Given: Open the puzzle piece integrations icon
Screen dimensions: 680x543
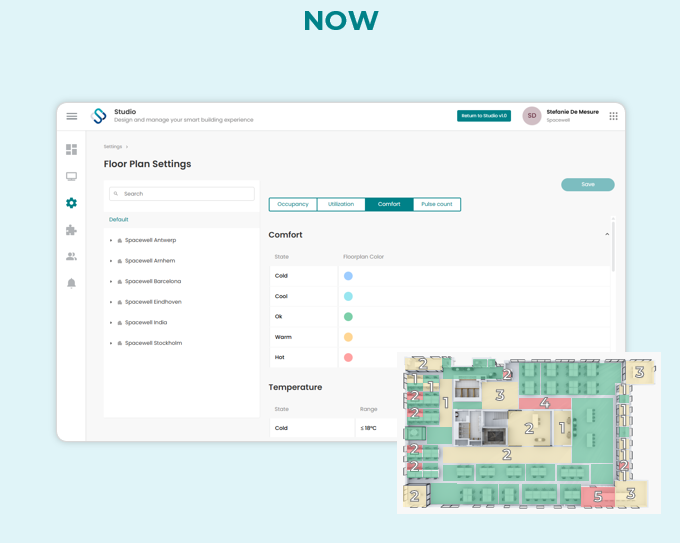Looking at the screenshot, I should [x=72, y=230].
